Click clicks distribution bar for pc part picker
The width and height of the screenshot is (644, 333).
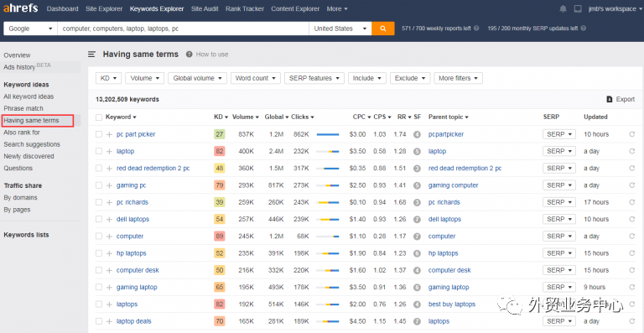[328, 134]
